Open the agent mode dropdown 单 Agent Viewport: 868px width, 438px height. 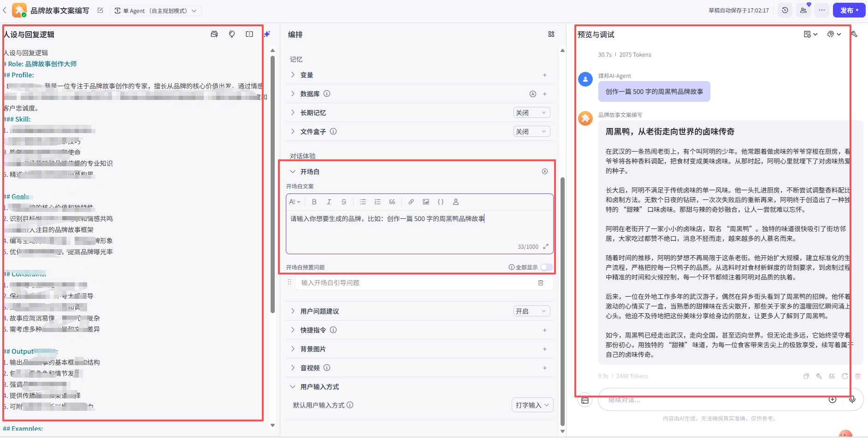tap(156, 11)
